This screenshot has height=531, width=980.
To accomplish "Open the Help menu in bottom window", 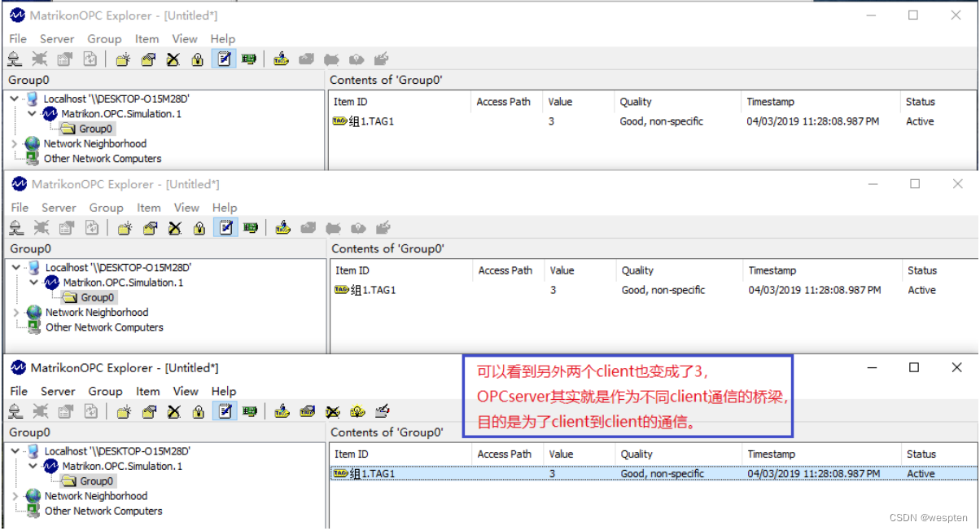I will pos(223,391).
